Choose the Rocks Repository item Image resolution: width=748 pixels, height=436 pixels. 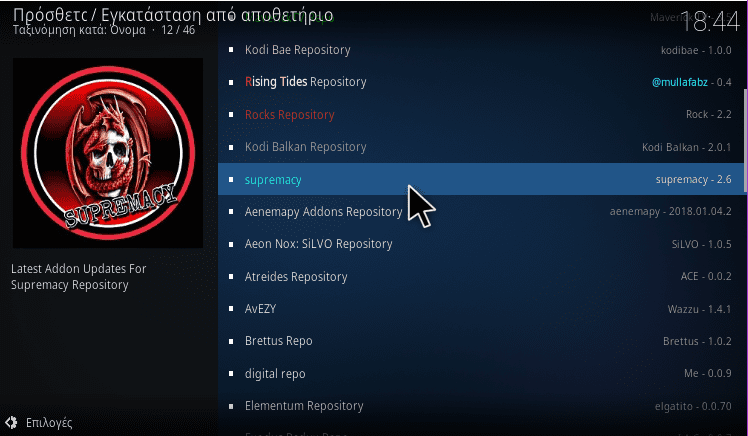pyautogui.click(x=481, y=114)
